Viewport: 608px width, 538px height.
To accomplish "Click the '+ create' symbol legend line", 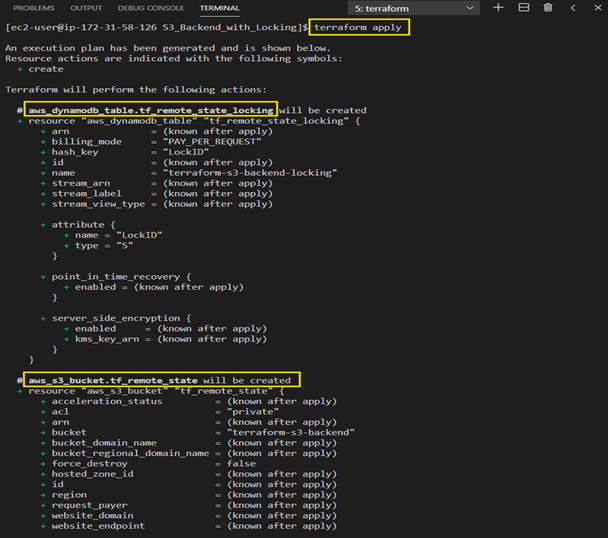I will (x=40, y=69).
